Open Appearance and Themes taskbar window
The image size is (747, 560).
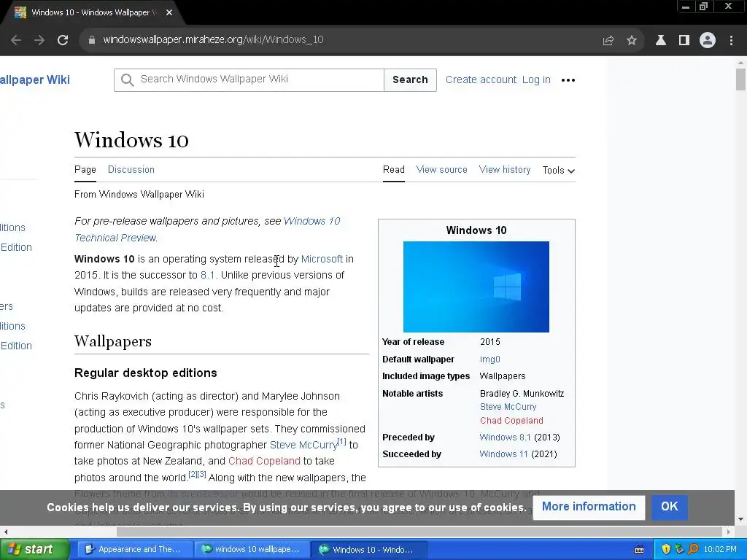click(x=135, y=549)
